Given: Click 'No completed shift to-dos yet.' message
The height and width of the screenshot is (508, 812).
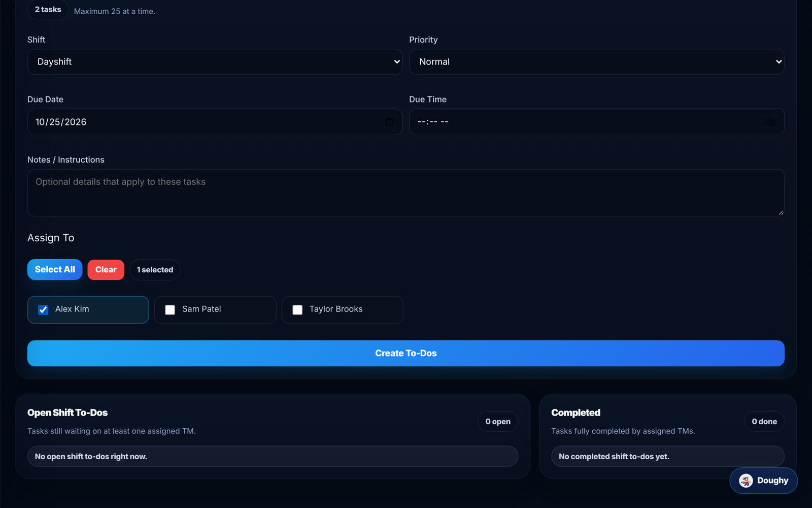Looking at the screenshot, I should point(668,456).
